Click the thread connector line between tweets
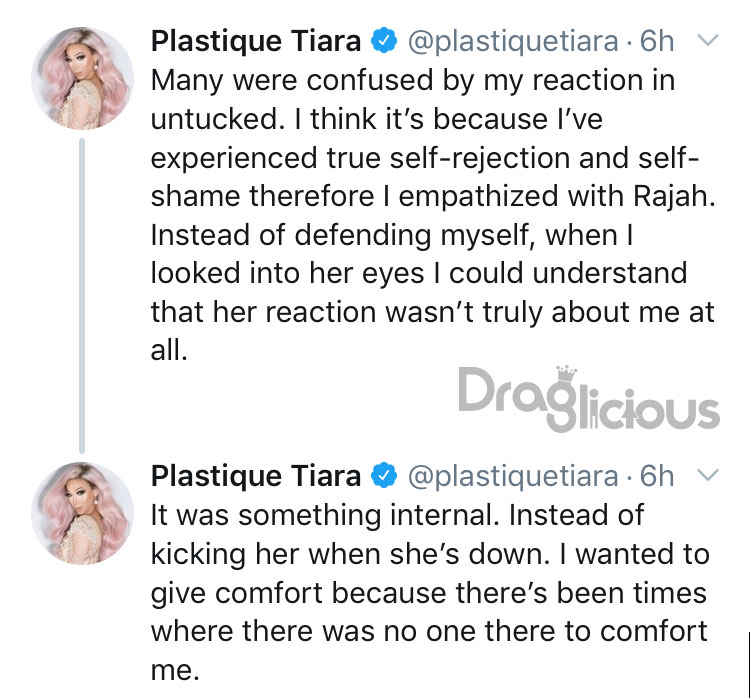Screen dimensions: 750x698 coord(82,296)
